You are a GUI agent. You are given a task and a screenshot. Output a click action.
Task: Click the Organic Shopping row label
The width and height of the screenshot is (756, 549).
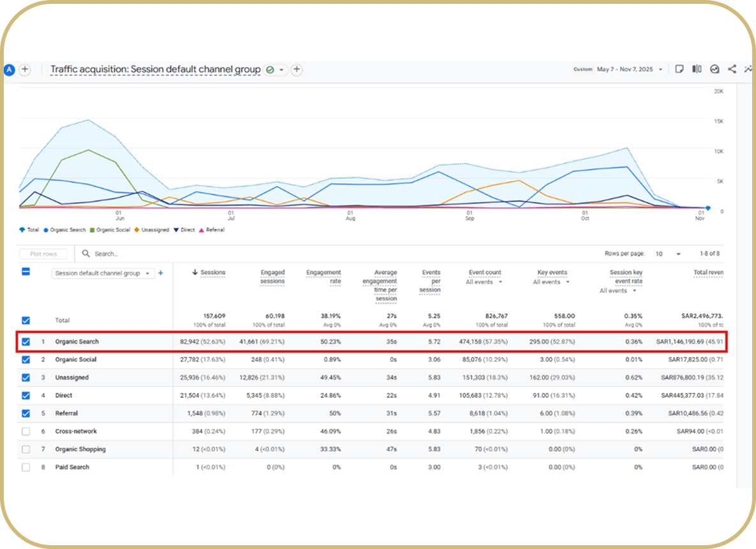[80, 450]
